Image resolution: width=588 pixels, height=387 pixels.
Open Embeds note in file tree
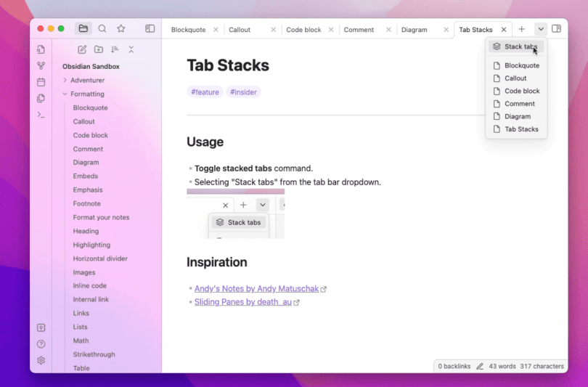click(86, 176)
